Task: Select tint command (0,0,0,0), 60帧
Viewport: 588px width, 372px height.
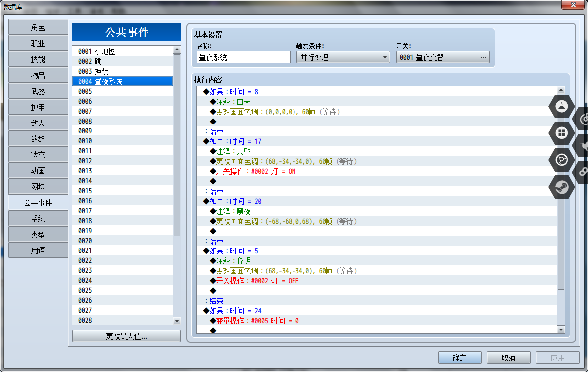Action: [377, 112]
